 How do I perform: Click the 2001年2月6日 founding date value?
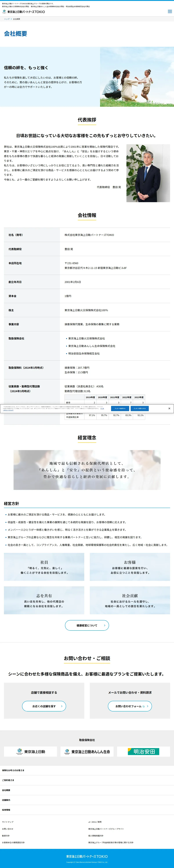click(x=73, y=282)
